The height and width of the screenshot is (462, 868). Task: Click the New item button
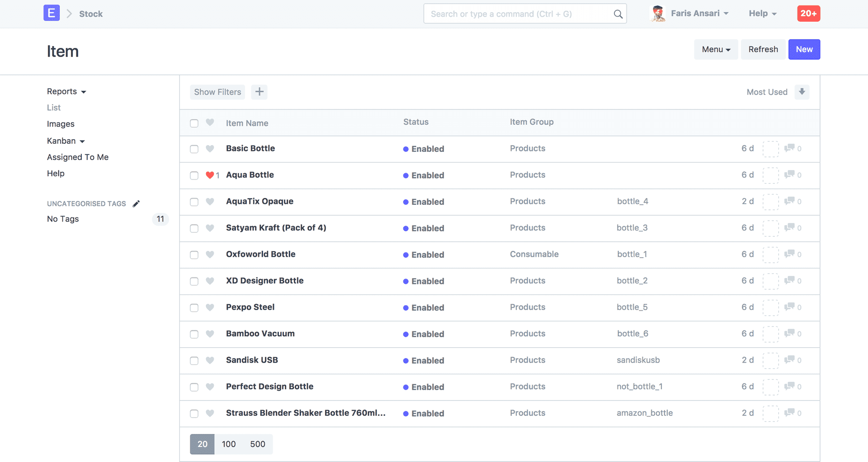(x=804, y=49)
